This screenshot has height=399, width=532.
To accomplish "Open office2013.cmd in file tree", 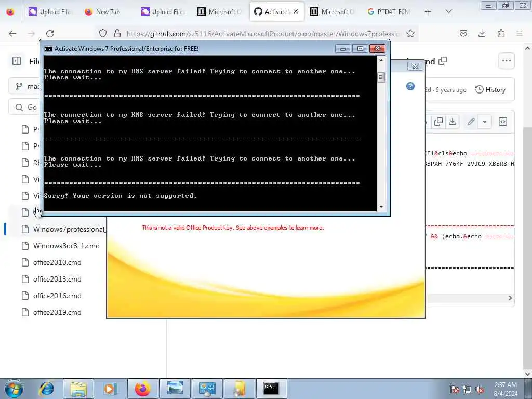I will tap(57, 279).
